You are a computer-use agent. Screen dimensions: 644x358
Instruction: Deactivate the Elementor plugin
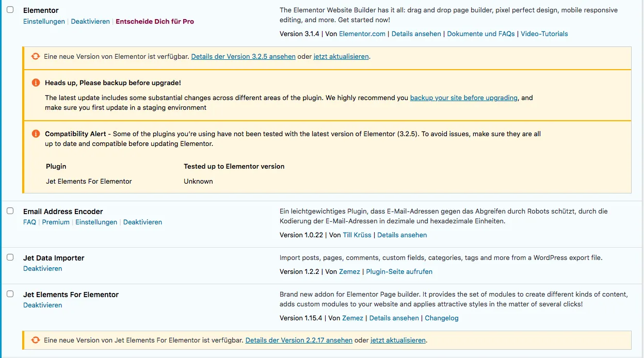pyautogui.click(x=90, y=22)
